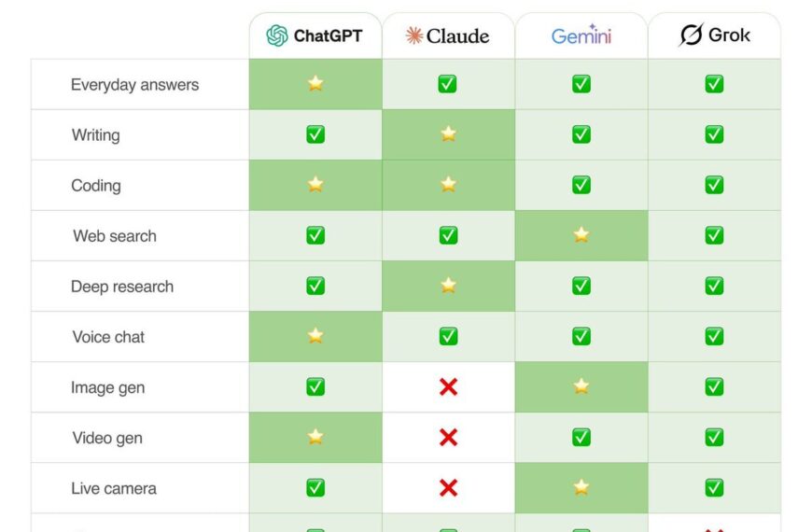Click Claude's red X for Image gen
812x532 pixels.
[x=448, y=386]
